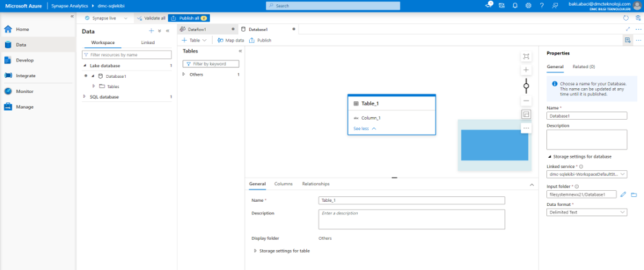Adjust the canvas zoom slider handle
The image size is (644, 270).
(x=526, y=86)
